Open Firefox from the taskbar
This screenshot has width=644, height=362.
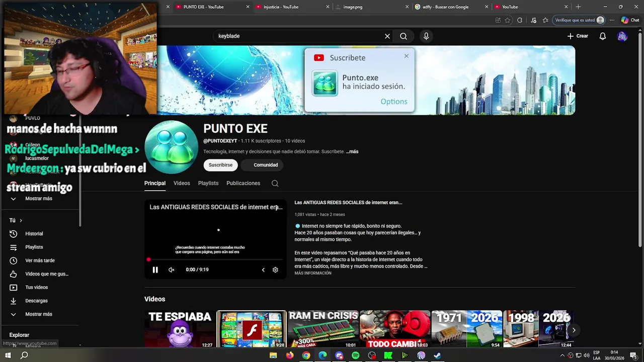(x=289, y=355)
